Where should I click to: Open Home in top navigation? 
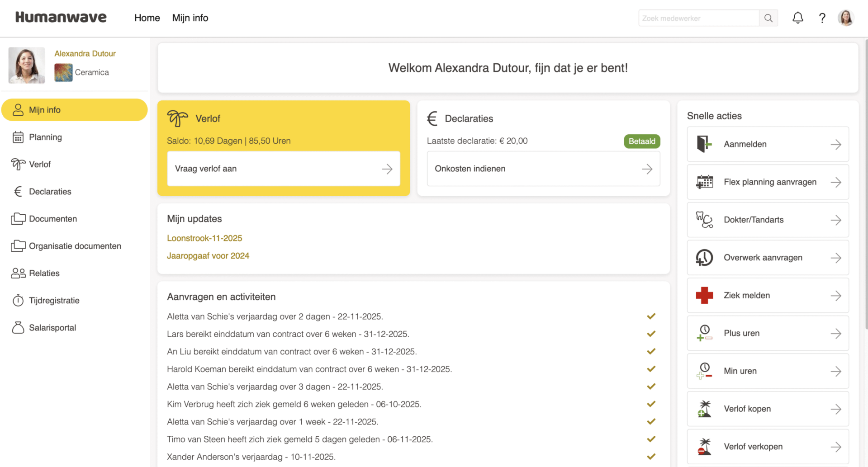[x=147, y=18]
